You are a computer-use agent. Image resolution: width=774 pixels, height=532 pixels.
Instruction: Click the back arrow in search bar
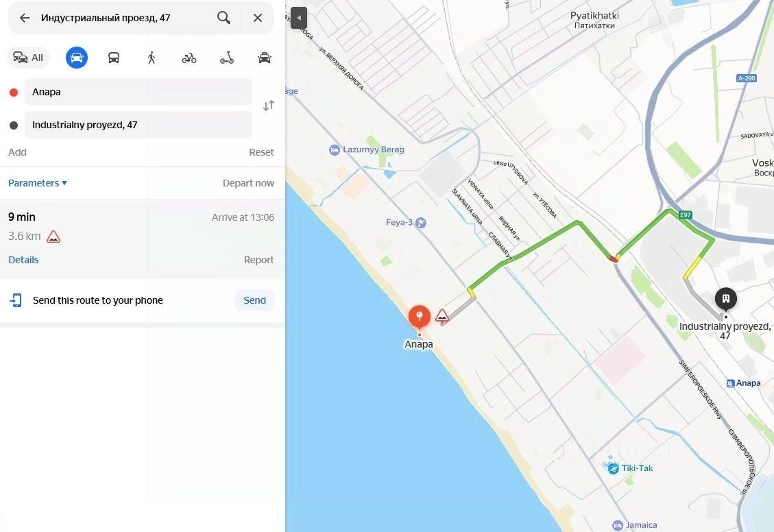(x=25, y=19)
